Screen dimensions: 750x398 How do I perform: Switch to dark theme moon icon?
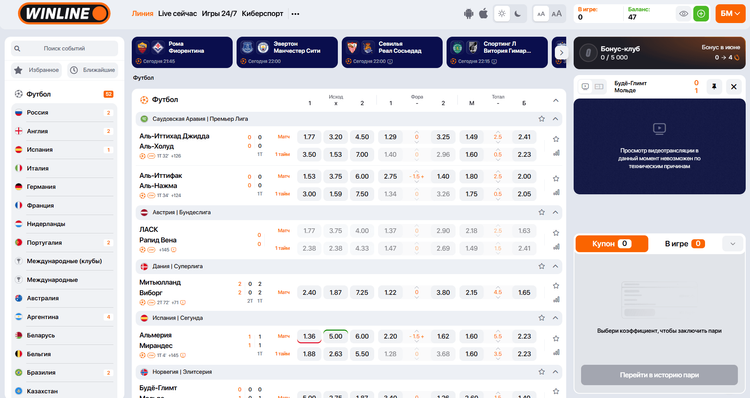pyautogui.click(x=518, y=13)
